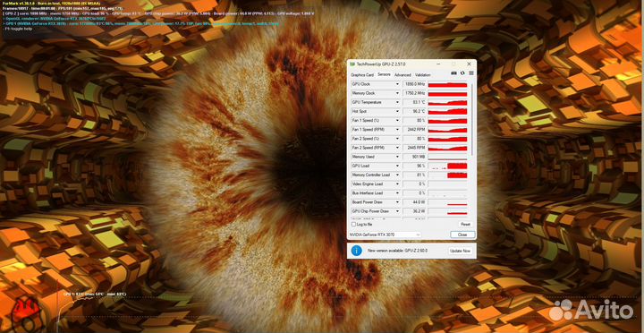Enable the Log to file checkbox

pyautogui.click(x=353, y=225)
